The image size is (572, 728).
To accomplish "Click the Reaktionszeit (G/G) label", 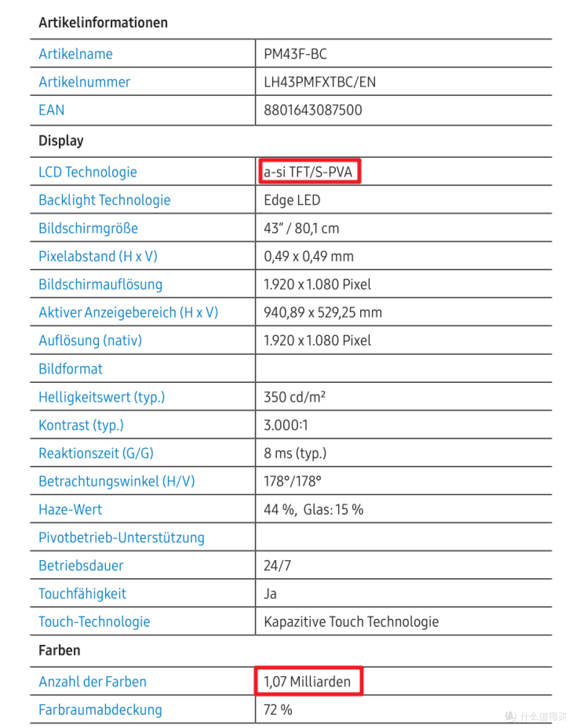I will click(96, 453).
